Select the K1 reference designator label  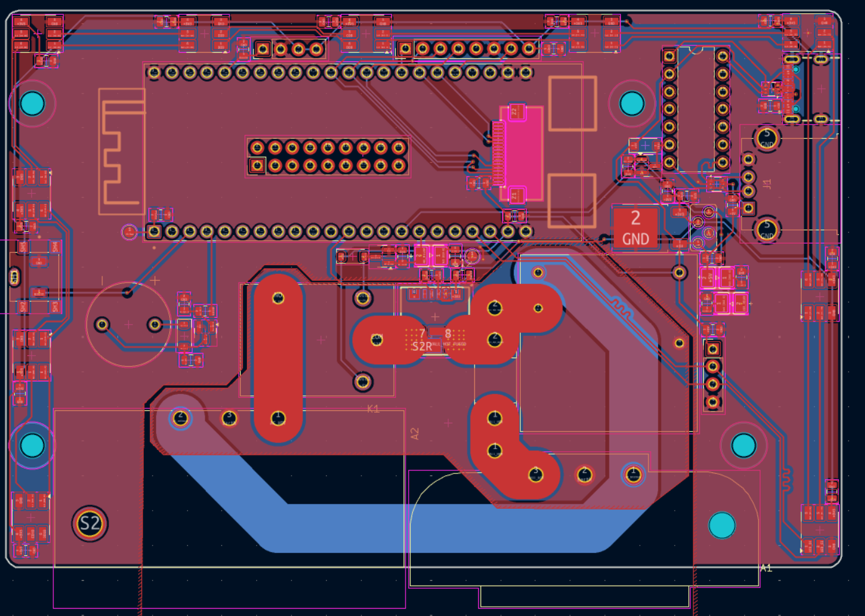tap(373, 409)
